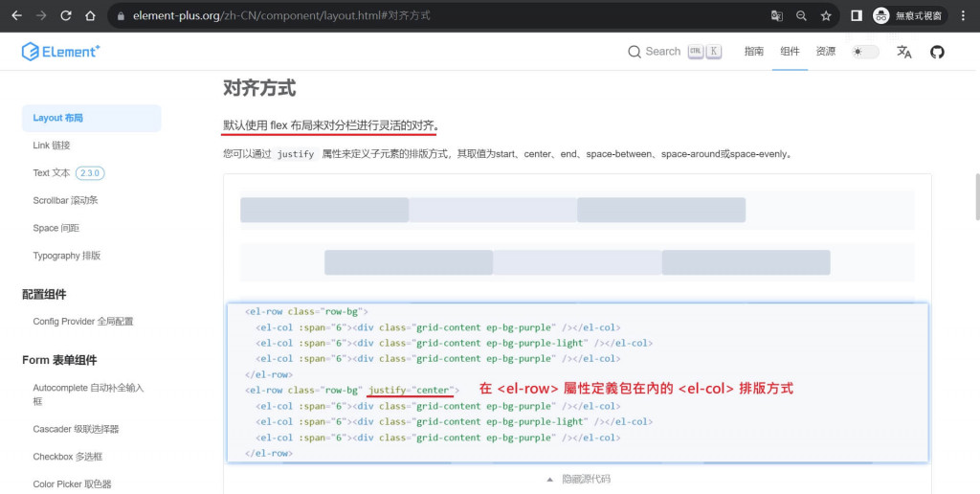Toggle the dark mode theme switch

(865, 52)
